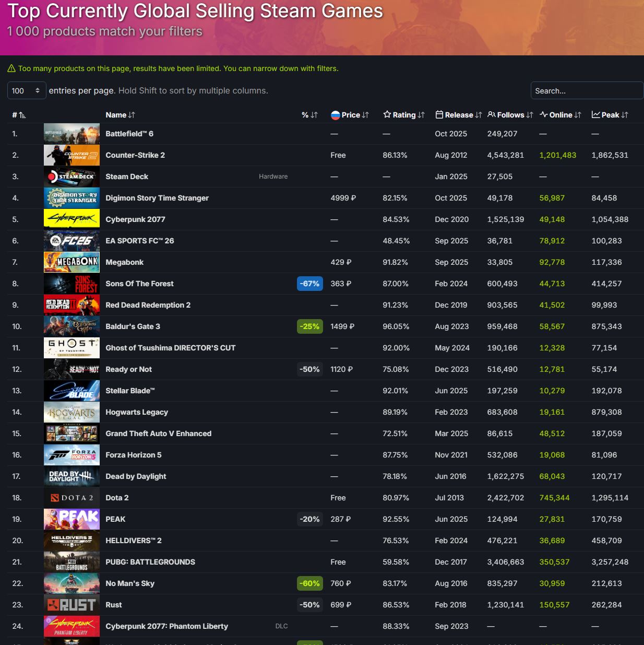This screenshot has height=645, width=644.
Task: Sort by Release date column
Action: pos(459,115)
